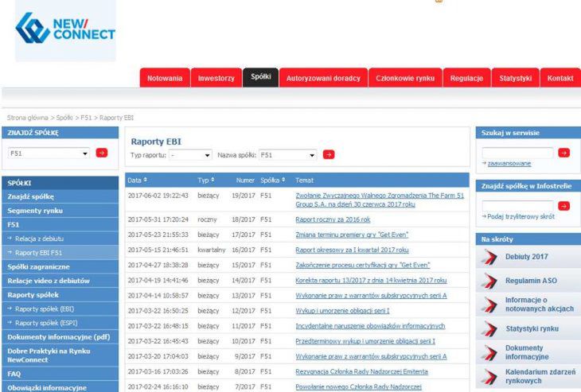Open Korekta raportu 13/2017 link
The width and height of the screenshot is (581, 392).
coord(371,280)
